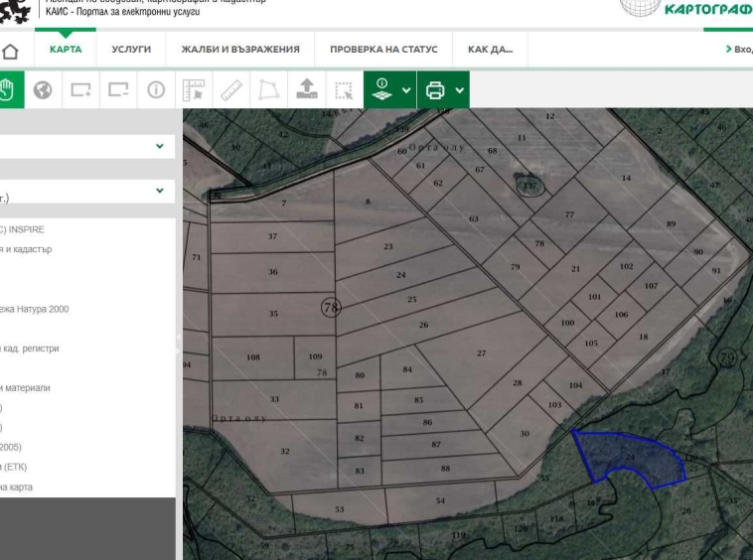
Task: Click the home icon
Action: 10,51
